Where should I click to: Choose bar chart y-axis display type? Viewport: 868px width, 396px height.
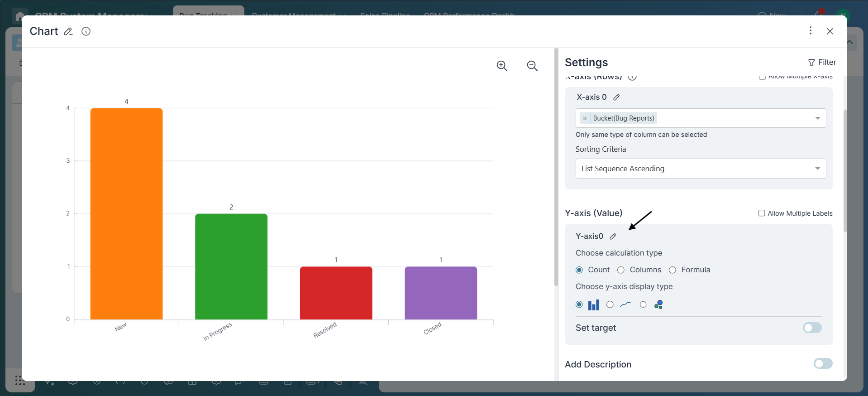pos(579,304)
